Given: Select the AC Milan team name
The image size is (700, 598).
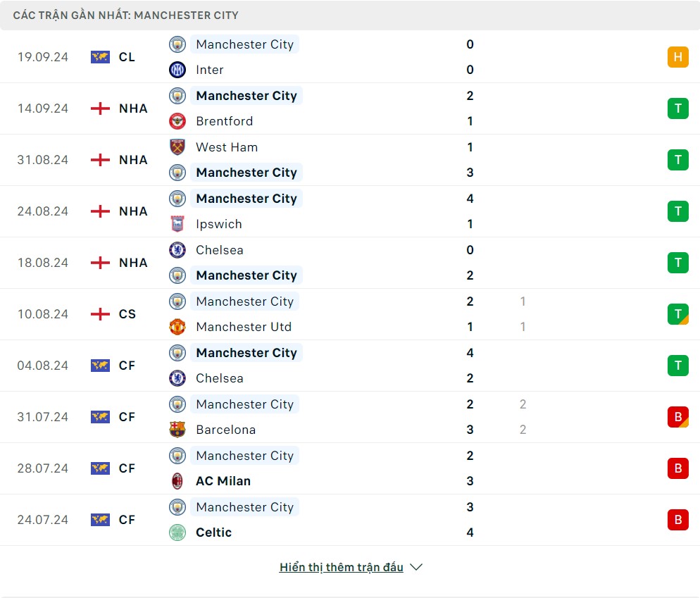Looking at the screenshot, I should pos(223,481).
